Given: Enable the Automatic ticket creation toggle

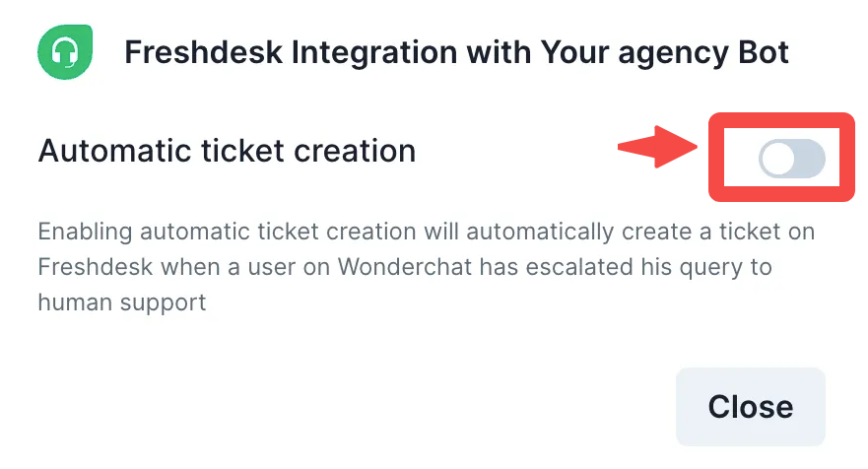Looking at the screenshot, I should click(x=791, y=159).
